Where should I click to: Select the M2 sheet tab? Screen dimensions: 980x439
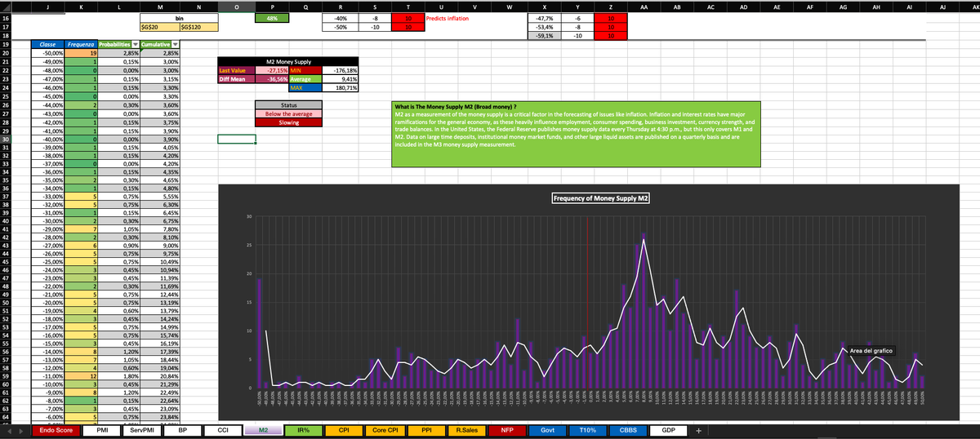(x=263, y=429)
